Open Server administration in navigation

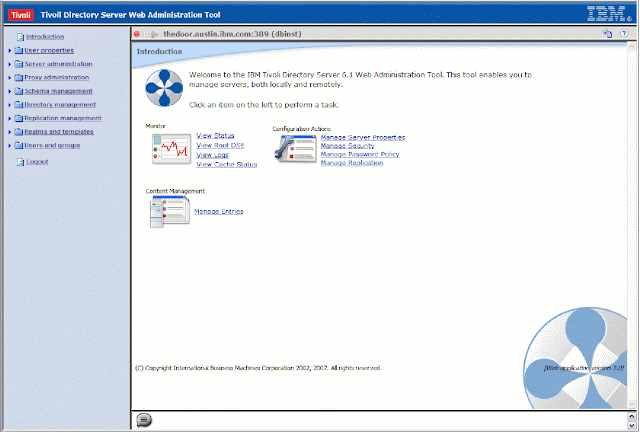click(58, 64)
